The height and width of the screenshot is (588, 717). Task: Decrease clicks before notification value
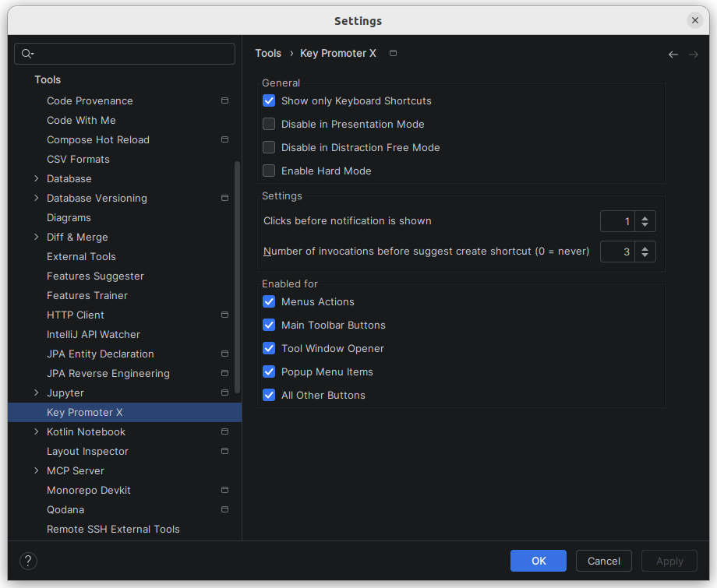coord(645,225)
